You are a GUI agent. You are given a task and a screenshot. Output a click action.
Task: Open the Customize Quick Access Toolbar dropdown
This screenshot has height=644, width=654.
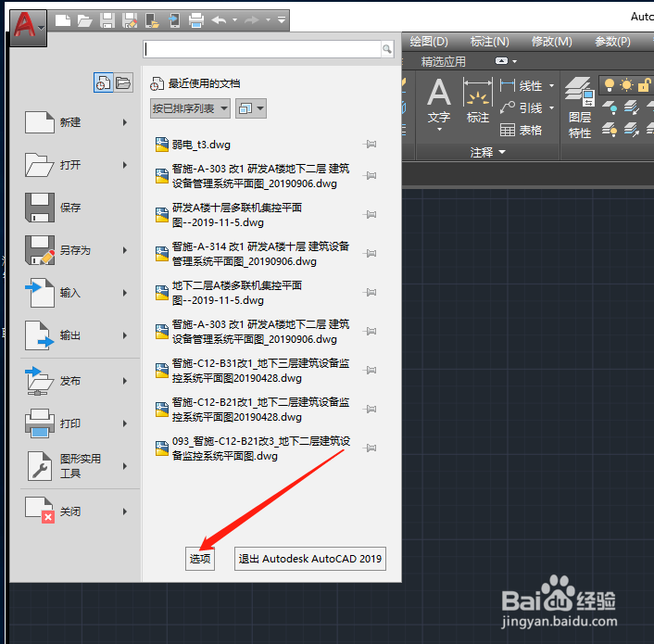282,20
